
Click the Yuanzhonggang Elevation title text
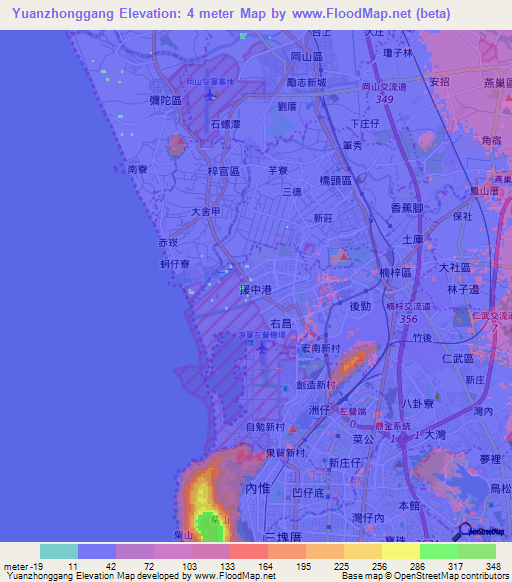96,13
